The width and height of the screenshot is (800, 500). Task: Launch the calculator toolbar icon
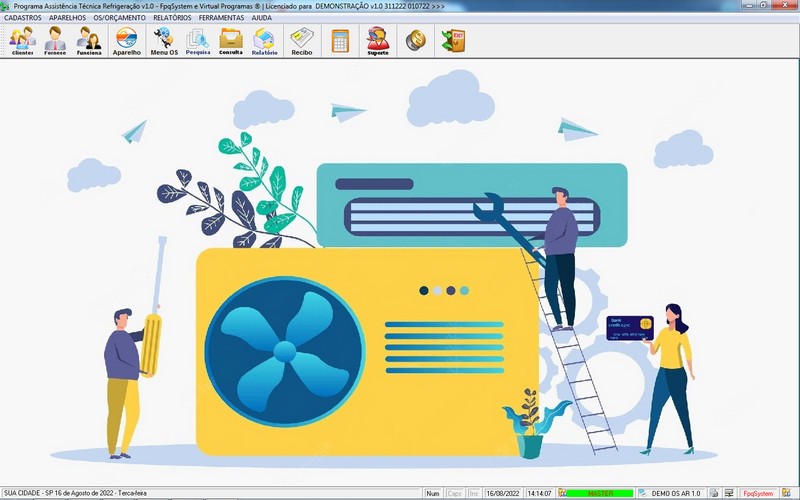(340, 41)
